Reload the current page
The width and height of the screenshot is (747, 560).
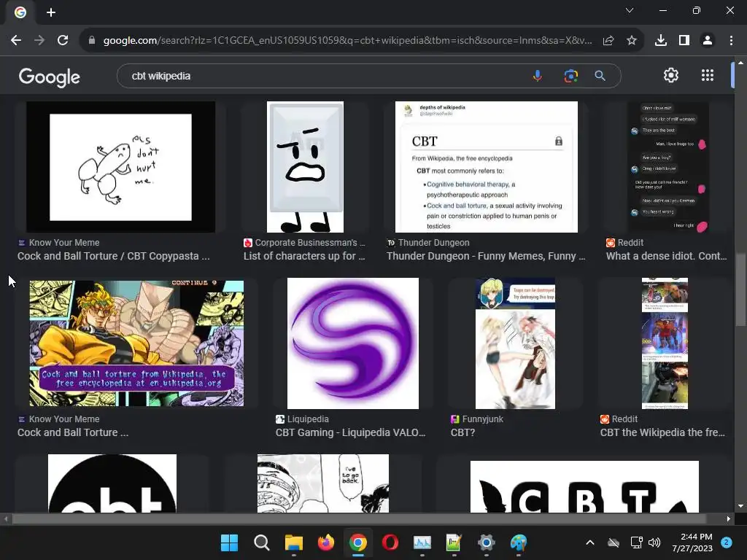pos(63,41)
